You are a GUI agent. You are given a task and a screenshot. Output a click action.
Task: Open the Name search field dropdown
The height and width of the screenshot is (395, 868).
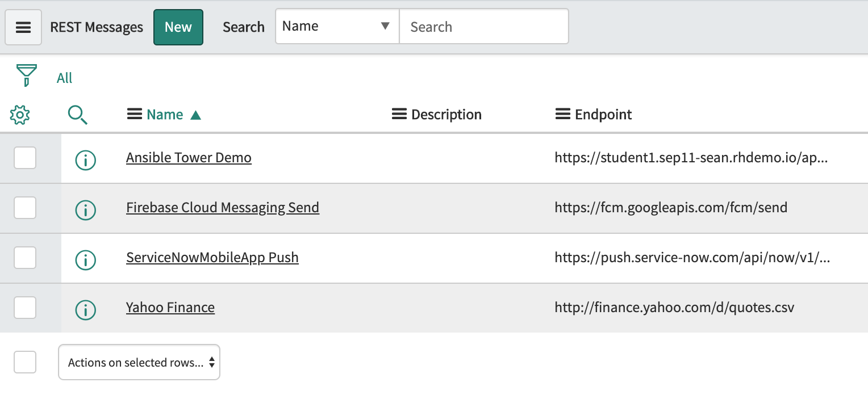pyautogui.click(x=337, y=26)
